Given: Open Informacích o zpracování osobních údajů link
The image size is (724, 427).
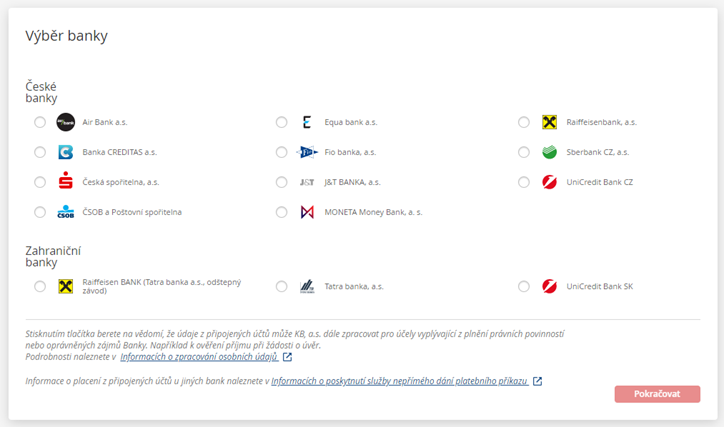Looking at the screenshot, I should [x=199, y=357].
